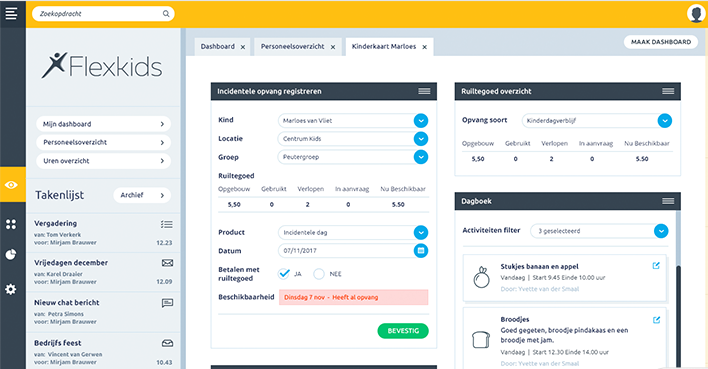Image resolution: width=708 pixels, height=369 pixels.
Task: Open Personeelsoverzicht sidebar item
Action: tap(103, 142)
